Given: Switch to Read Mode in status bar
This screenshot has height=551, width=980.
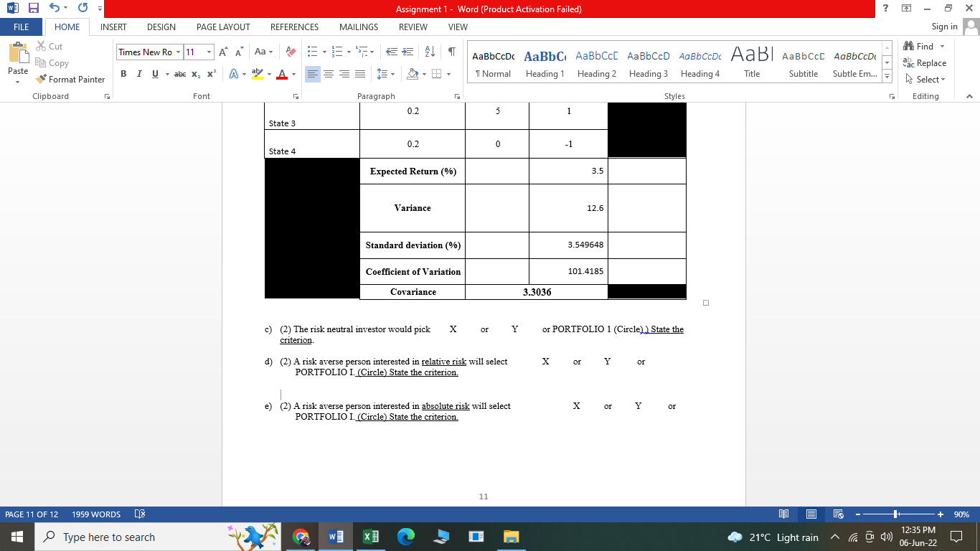Looking at the screenshot, I should pyautogui.click(x=784, y=514).
